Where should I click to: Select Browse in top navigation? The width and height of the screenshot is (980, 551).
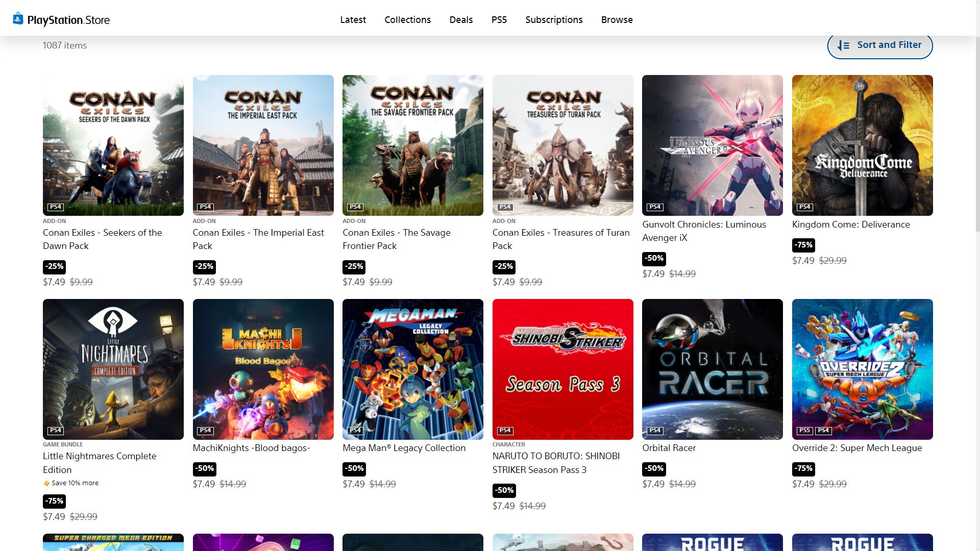click(617, 19)
